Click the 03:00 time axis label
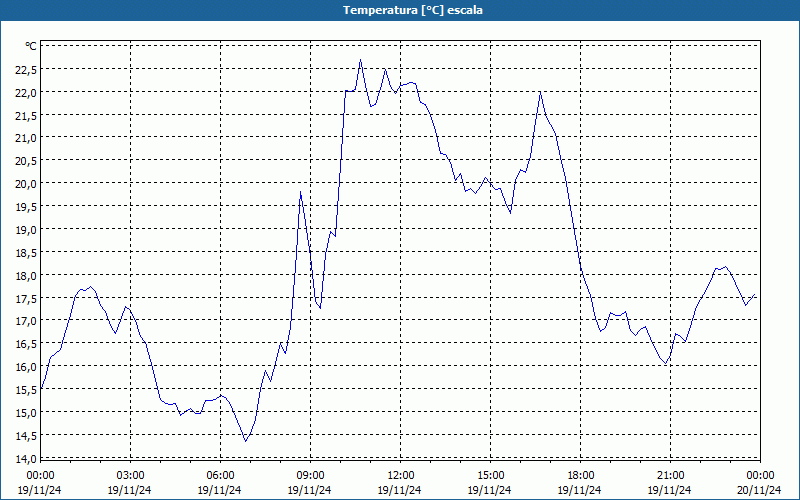The width and height of the screenshot is (800, 500). coord(131,476)
